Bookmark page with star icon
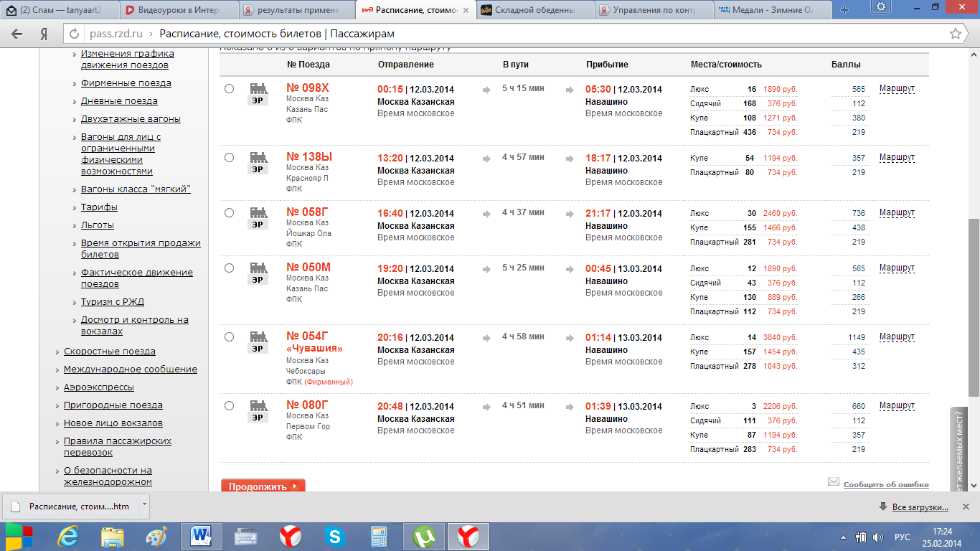This screenshot has height=551, width=980. coord(956,34)
